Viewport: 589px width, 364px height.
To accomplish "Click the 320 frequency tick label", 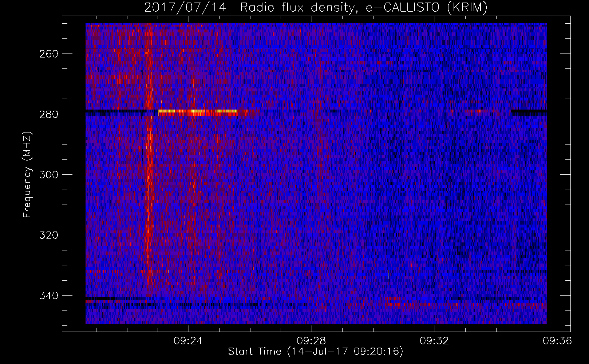I will pyautogui.click(x=48, y=235).
